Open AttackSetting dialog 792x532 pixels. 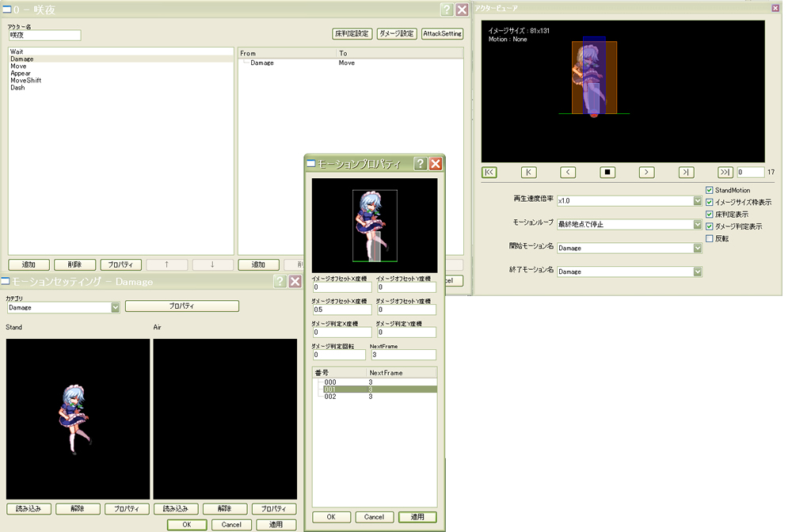(443, 33)
